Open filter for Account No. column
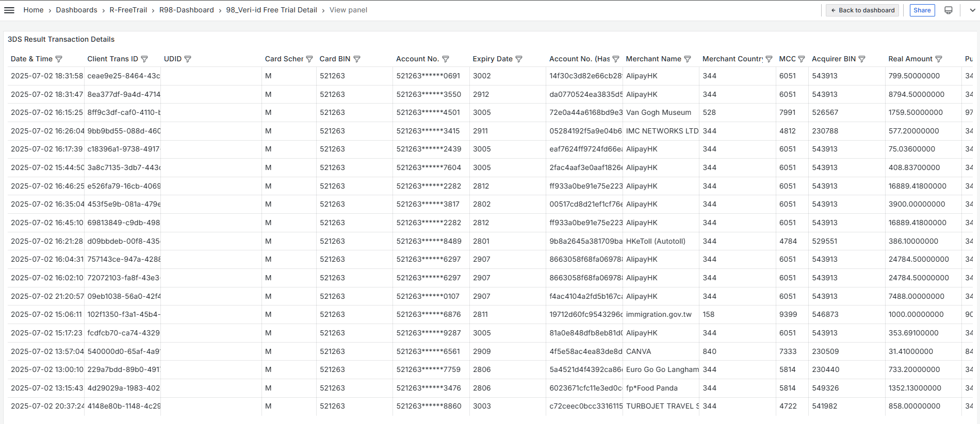980x424 pixels. 446,59
